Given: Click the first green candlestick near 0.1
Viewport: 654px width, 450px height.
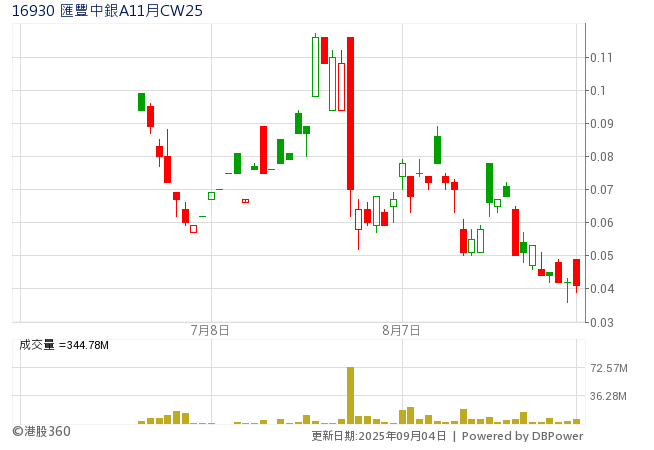Looking at the screenshot, I should pos(141,102).
